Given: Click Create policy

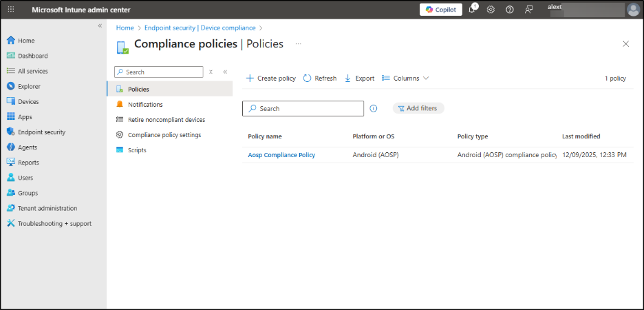Looking at the screenshot, I should pos(271,79).
